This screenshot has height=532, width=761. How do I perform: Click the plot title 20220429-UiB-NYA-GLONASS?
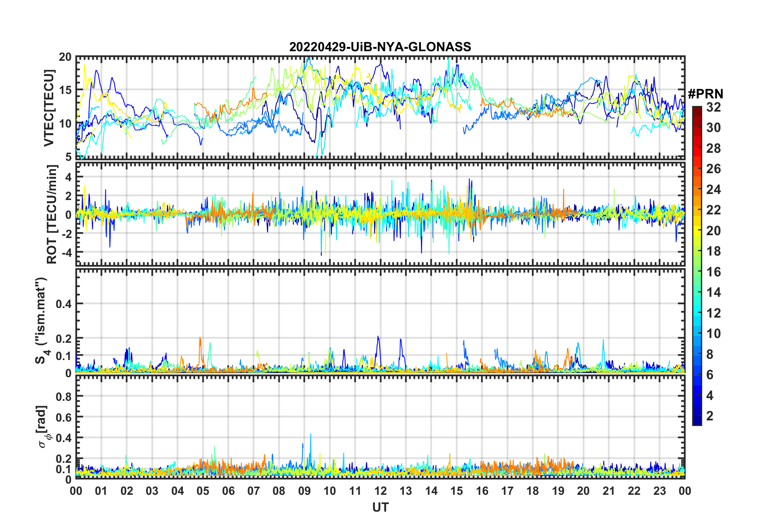tap(380, 47)
